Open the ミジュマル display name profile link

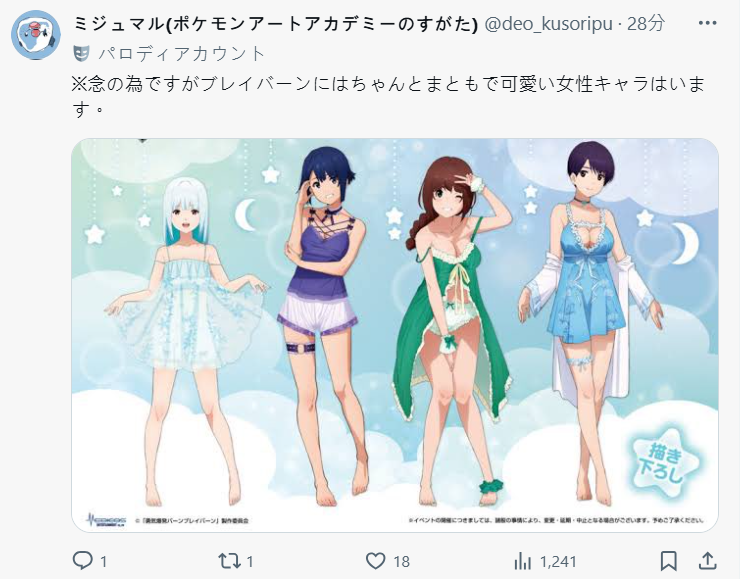point(275,24)
